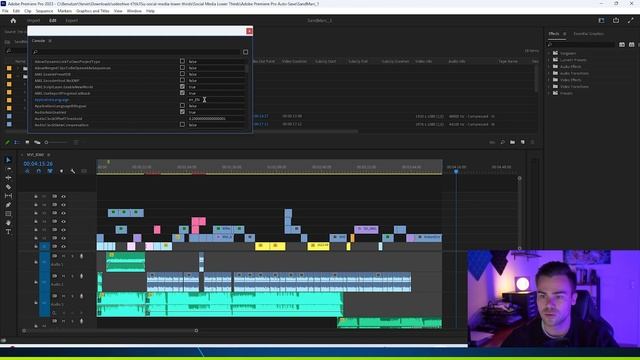
Task: Switch to Essential Graphics tab
Action: pos(588,34)
